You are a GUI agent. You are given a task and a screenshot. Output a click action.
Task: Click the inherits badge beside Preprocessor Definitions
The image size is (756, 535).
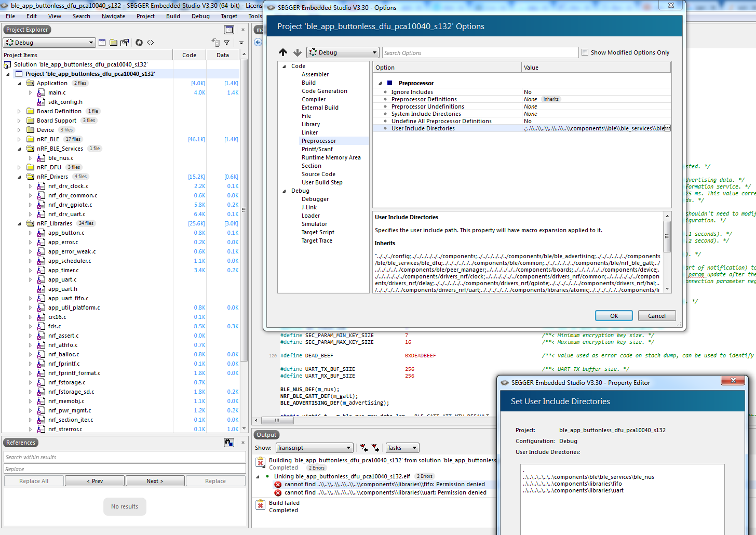coord(551,99)
